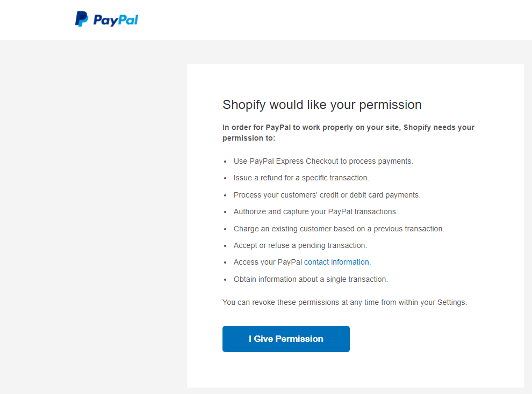Click the bolded permission request subtitle text

pos(348,133)
